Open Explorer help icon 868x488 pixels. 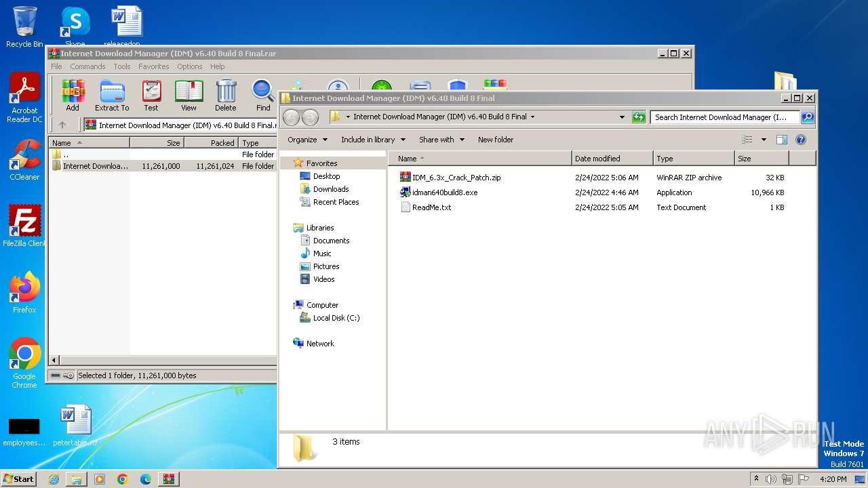pyautogui.click(x=800, y=140)
